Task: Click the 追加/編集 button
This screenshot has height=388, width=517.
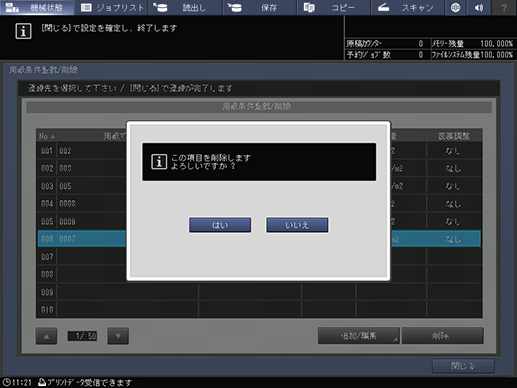Action: click(x=359, y=336)
